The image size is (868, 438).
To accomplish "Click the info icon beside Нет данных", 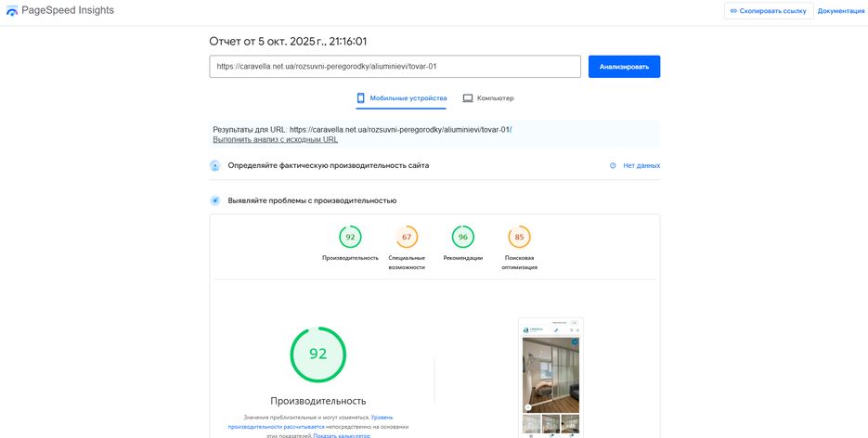I will coord(613,165).
